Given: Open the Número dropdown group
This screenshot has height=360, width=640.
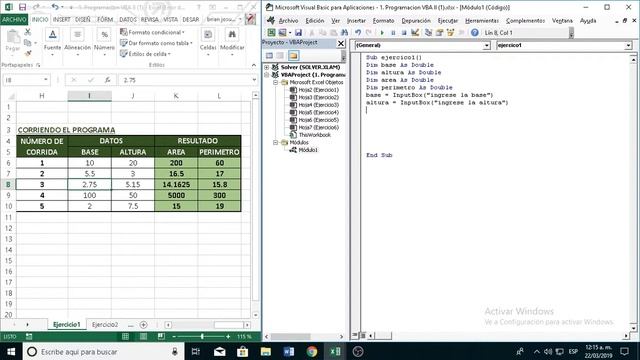Looking at the screenshot, I should coord(104,42).
